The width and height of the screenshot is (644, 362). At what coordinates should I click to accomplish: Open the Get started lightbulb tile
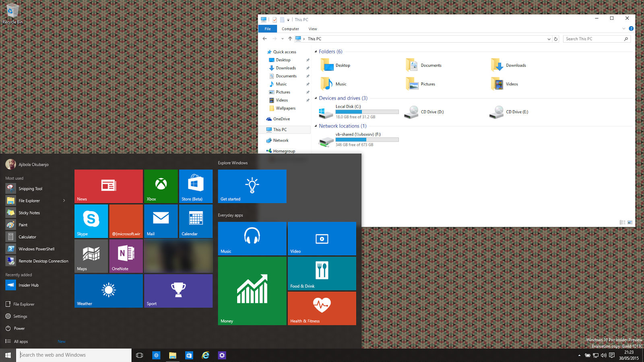pos(252,186)
